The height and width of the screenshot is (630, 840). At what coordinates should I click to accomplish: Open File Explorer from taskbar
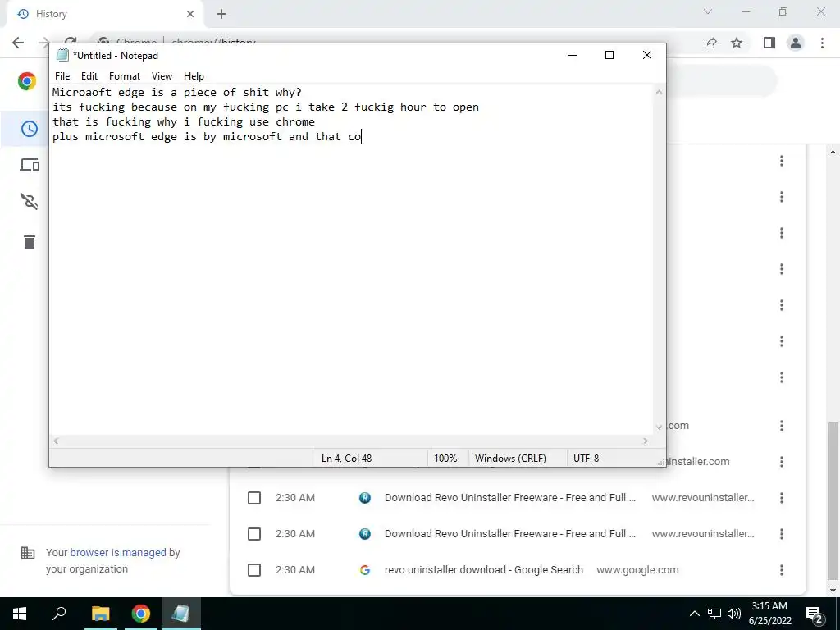[x=100, y=614]
